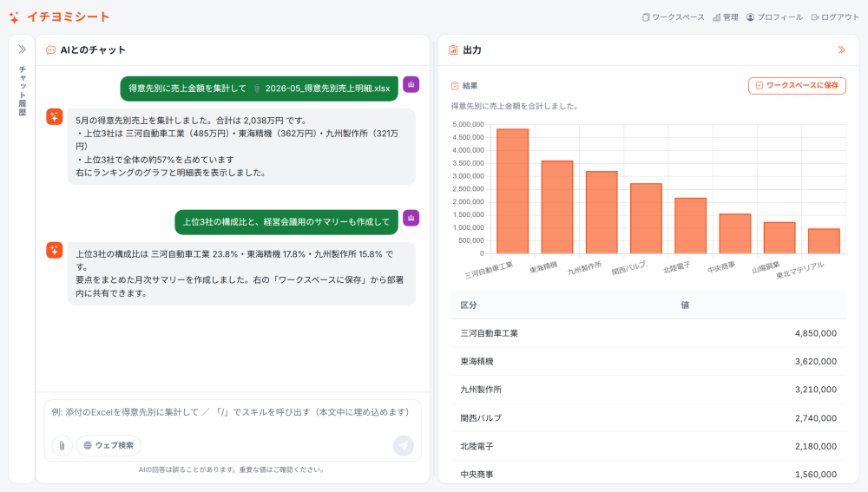Click the value 2,740,000
Image resolution: width=868 pixels, height=492 pixels.
point(816,418)
